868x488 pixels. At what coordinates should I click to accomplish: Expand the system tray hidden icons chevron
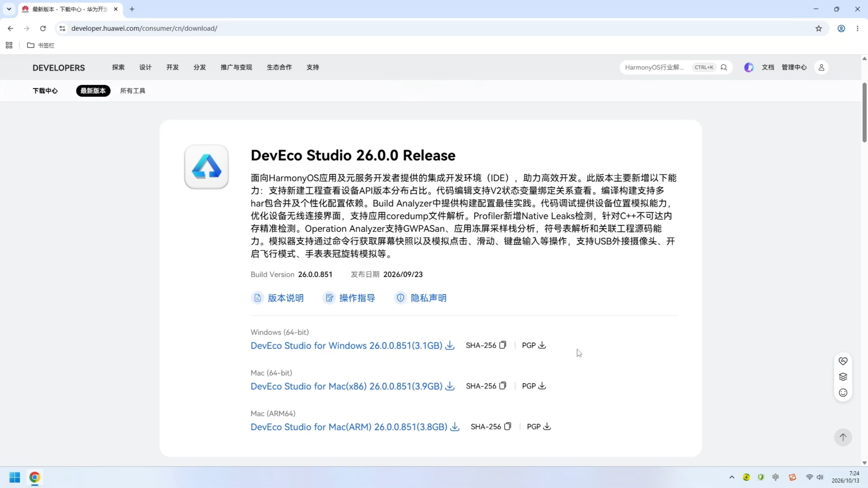pos(732,477)
